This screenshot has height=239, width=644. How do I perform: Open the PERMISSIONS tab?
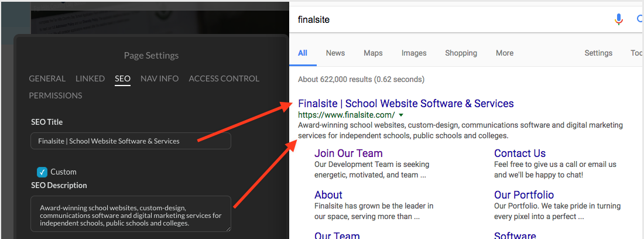pyautogui.click(x=56, y=95)
